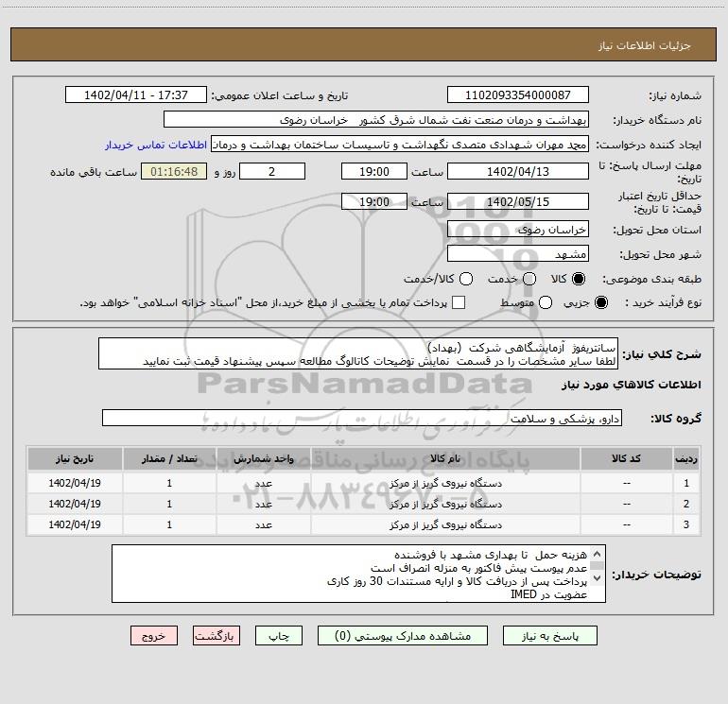The width and height of the screenshot is (728, 704).
Task: Click the ردیف column header
Action: [686, 459]
